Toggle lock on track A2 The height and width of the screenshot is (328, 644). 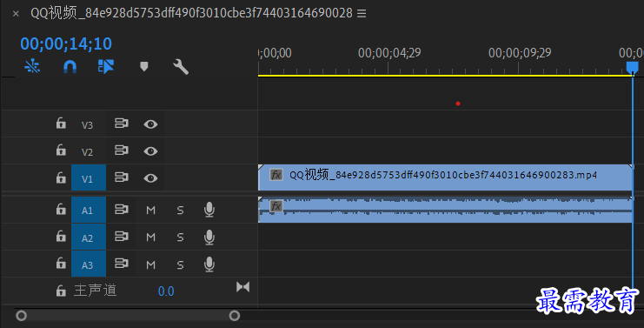point(61,237)
